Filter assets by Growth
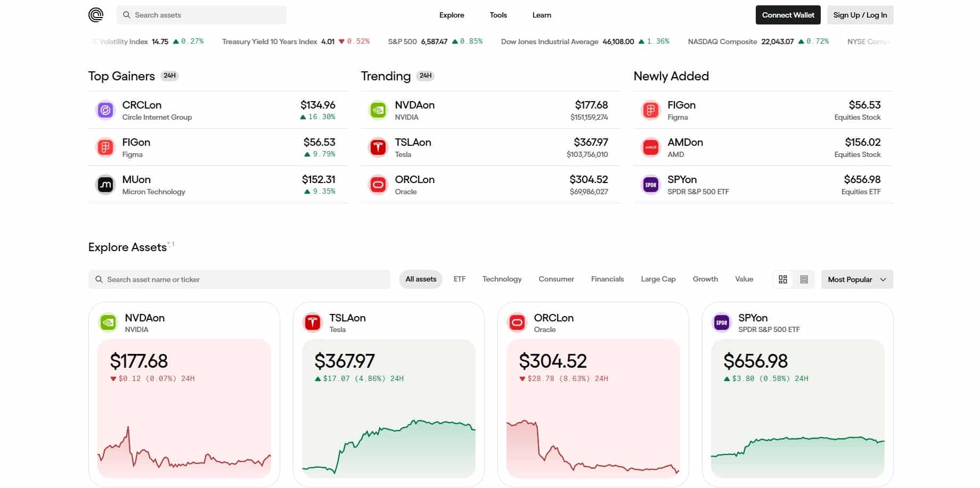The image size is (980, 488). point(705,279)
